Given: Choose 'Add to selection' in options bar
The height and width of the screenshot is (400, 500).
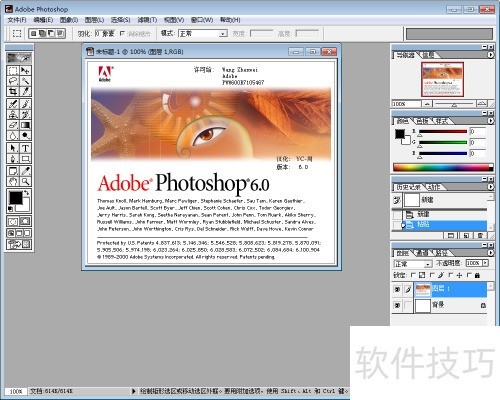Looking at the screenshot, I should click(x=42, y=33).
